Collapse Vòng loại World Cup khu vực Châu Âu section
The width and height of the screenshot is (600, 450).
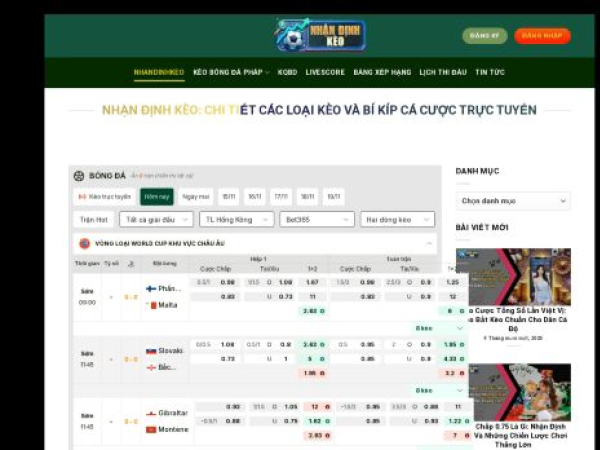(x=429, y=243)
